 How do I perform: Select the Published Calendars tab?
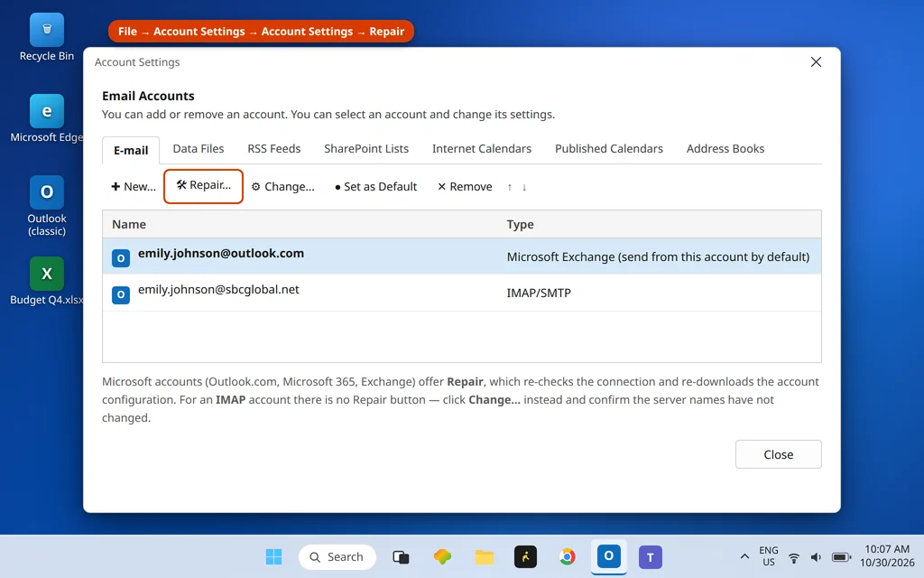[x=609, y=149]
